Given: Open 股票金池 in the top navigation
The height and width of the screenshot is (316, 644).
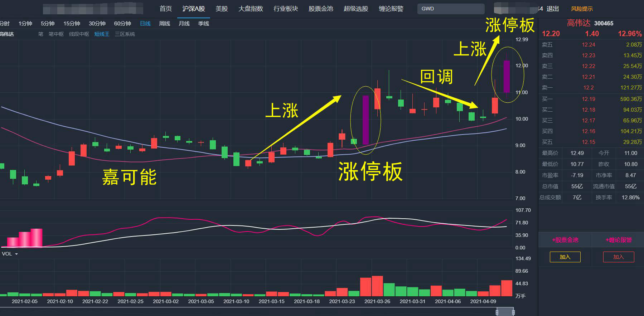Looking at the screenshot, I should tap(321, 9).
